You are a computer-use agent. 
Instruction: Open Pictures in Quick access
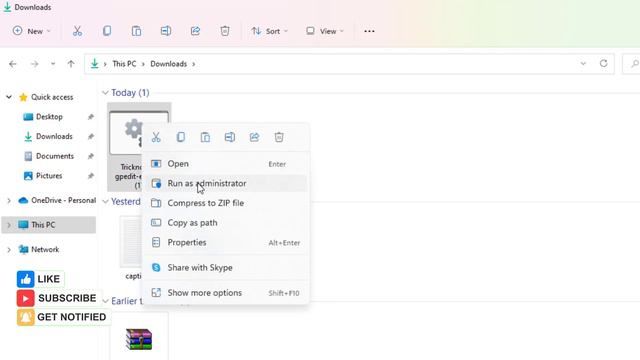(x=49, y=176)
